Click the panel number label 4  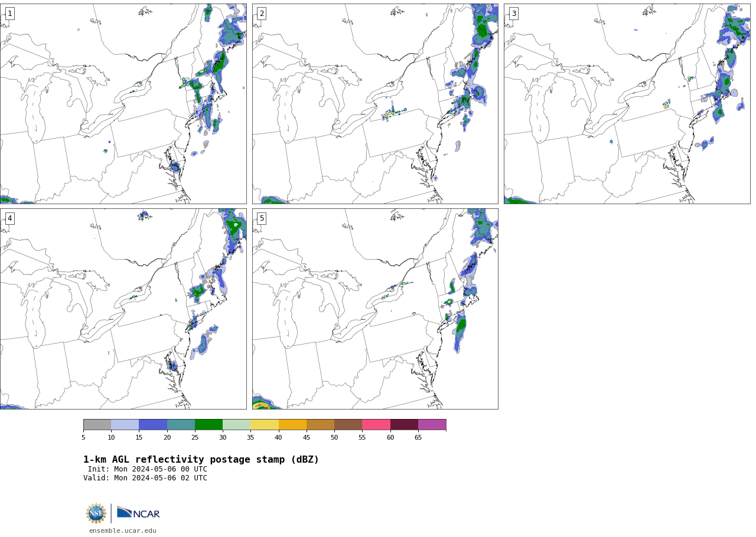[9, 218]
